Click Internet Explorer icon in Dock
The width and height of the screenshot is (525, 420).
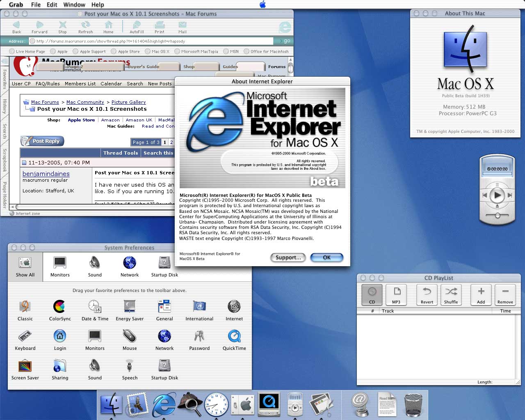point(164,404)
